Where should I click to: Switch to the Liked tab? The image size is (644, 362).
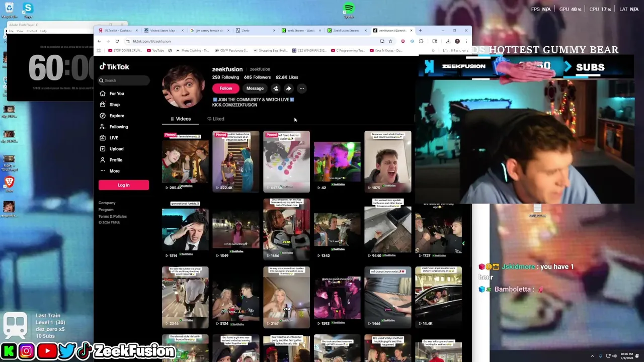click(216, 119)
